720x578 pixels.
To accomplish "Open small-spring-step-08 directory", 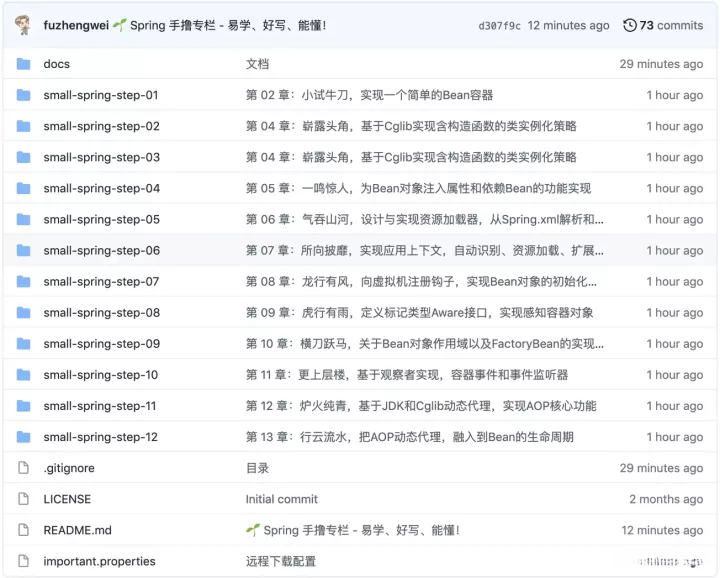I will [x=101, y=313].
